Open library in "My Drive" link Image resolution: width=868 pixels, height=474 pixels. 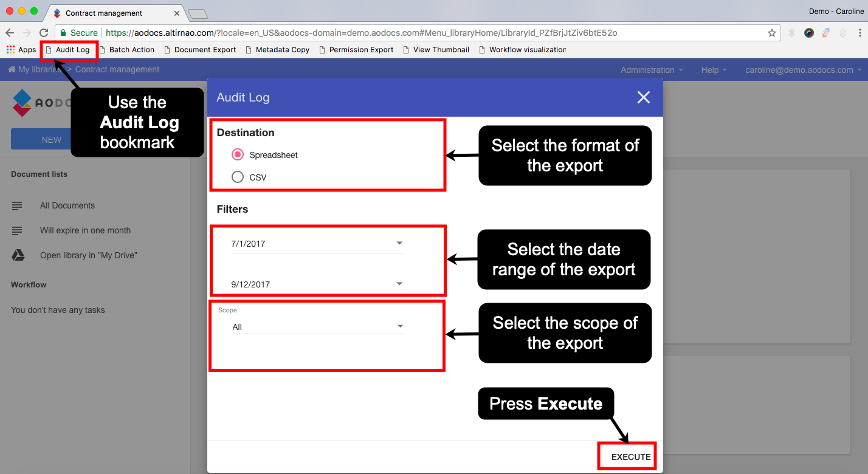(x=89, y=255)
